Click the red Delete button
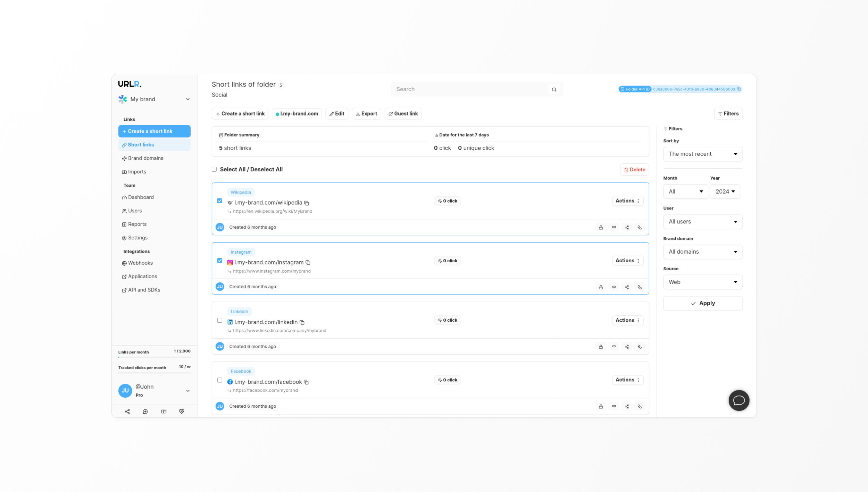Viewport: 868px width, 492px height. (x=634, y=170)
